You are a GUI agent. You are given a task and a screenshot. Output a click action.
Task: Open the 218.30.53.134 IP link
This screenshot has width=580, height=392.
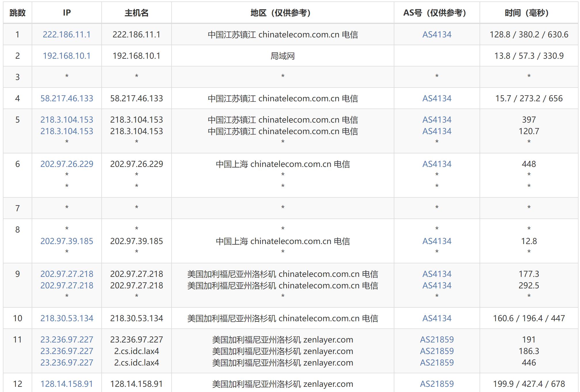tap(66, 318)
